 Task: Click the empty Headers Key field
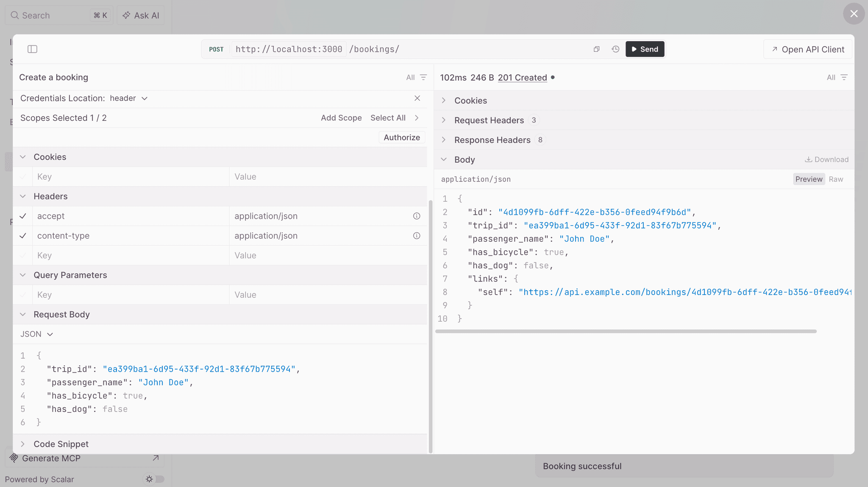[131, 256]
